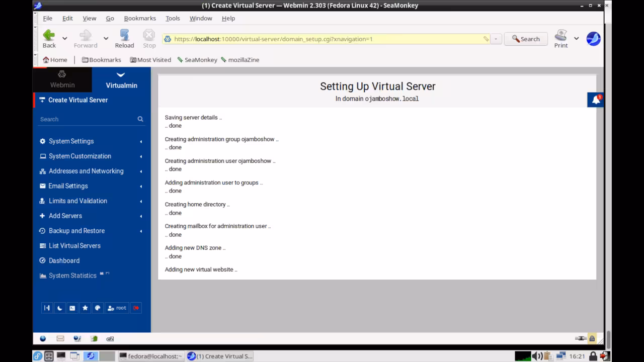644x362 pixels.
Task: Click the tag icon in the URL bar
Action: coord(486,39)
